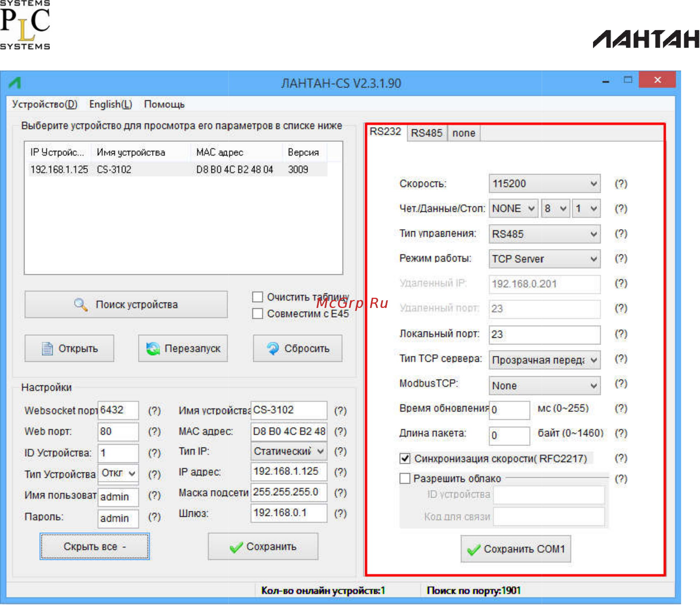The width and height of the screenshot is (700, 605).
Task: Click the Скрыть все button
Action: [95, 546]
